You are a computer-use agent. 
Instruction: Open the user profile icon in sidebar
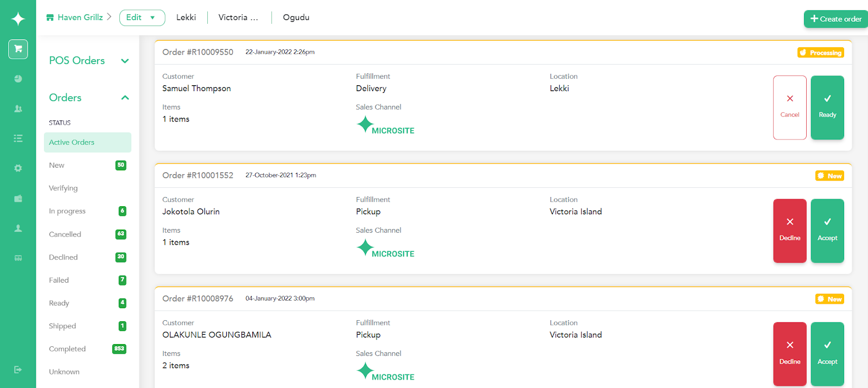pos(18,228)
